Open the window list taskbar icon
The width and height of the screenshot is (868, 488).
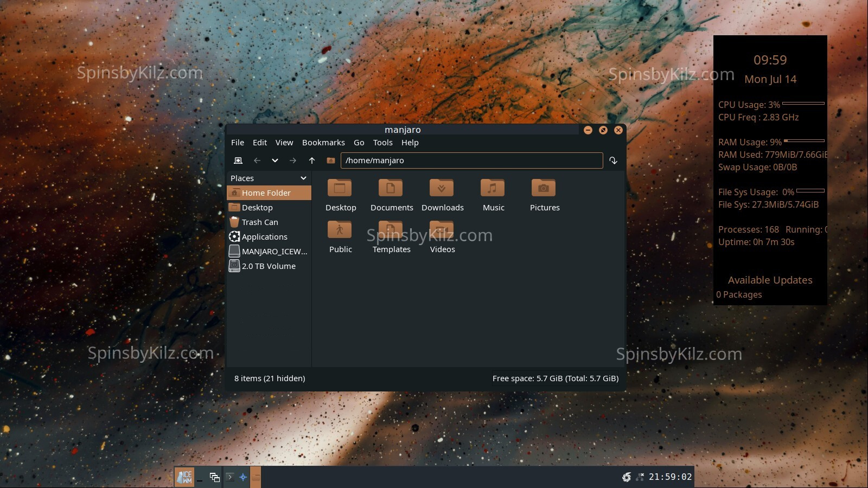pos(215,477)
